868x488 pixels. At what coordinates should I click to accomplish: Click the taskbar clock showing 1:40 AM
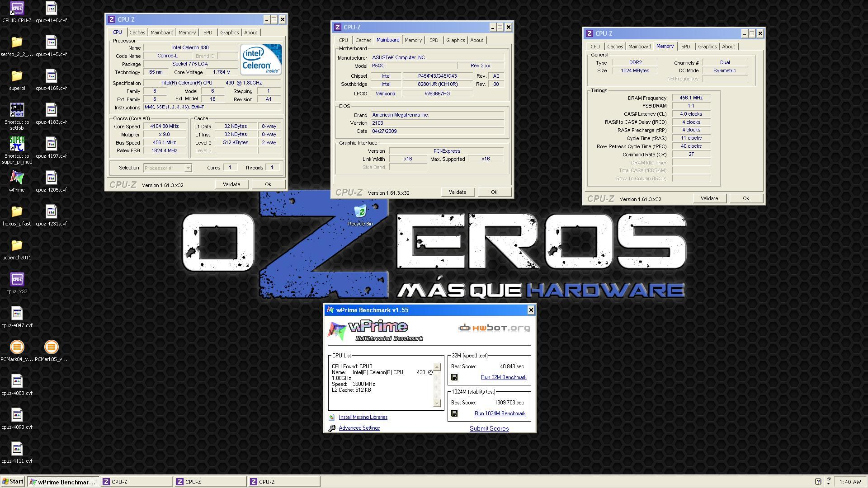click(x=850, y=482)
